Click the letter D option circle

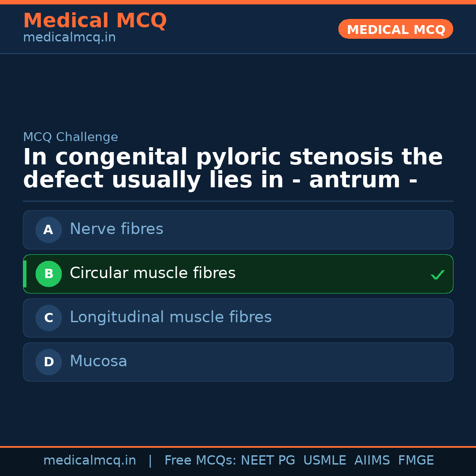click(x=48, y=362)
